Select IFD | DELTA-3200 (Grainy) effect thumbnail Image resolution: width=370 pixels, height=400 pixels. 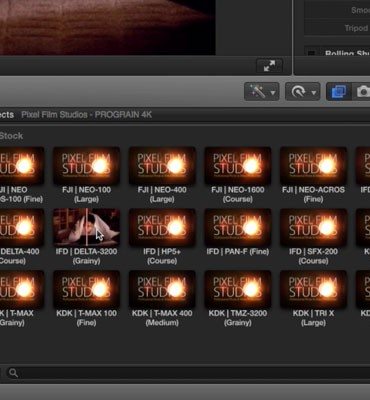pyautogui.click(x=86, y=227)
